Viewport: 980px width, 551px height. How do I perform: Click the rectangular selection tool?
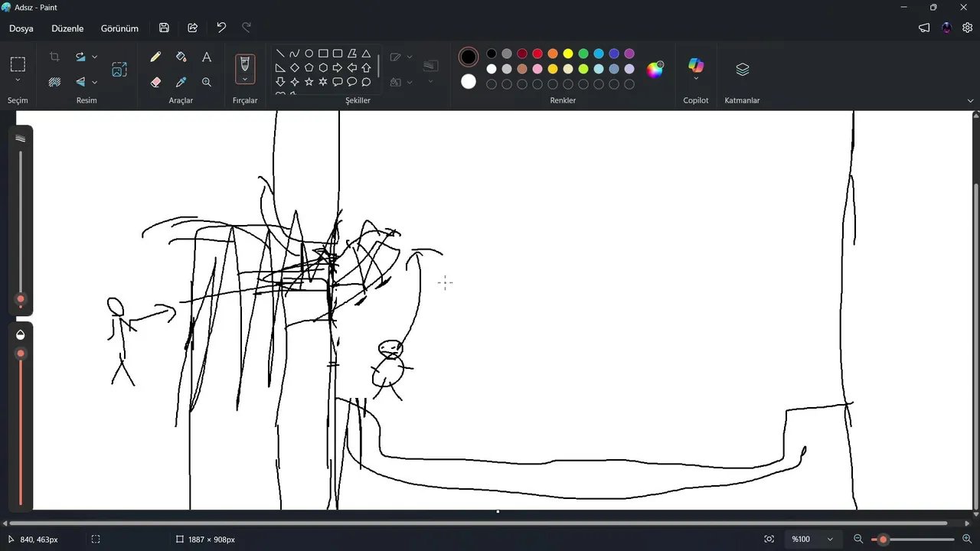point(18,64)
